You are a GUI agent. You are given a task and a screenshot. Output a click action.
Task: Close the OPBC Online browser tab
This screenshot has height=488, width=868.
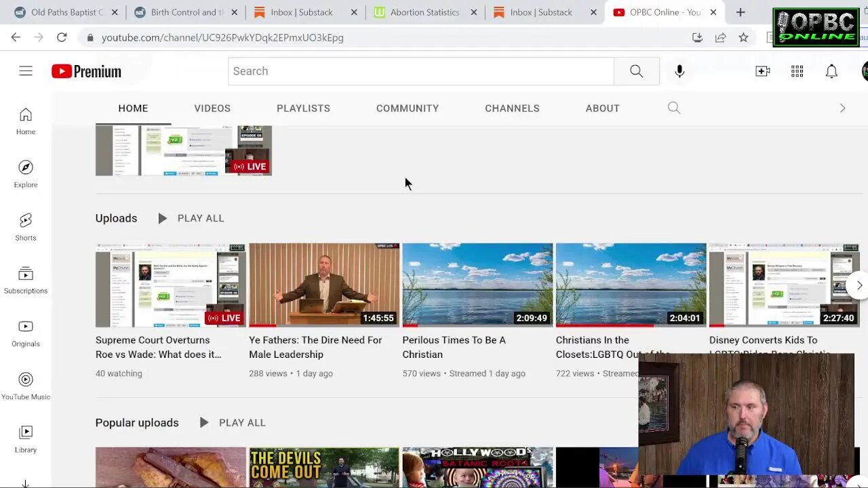click(x=713, y=12)
